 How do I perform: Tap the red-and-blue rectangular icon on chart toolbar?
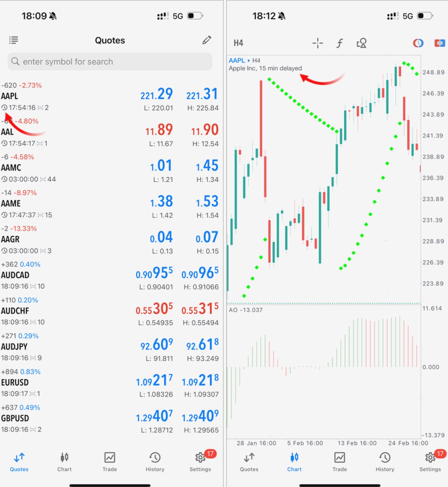(440, 43)
